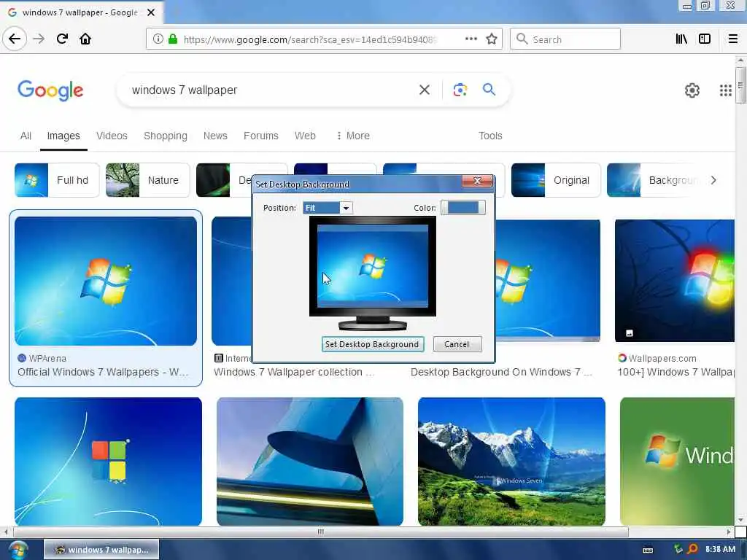Open Desktop Background On Windows 7 result

point(501,372)
